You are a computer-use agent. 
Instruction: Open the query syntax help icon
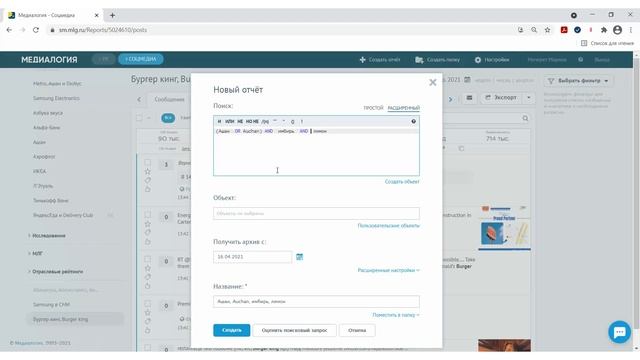pos(413,121)
